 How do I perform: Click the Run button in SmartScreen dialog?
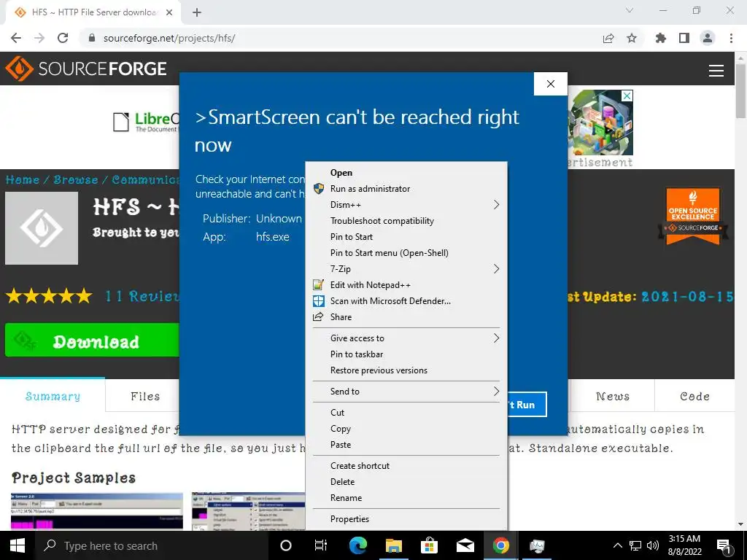pos(527,405)
